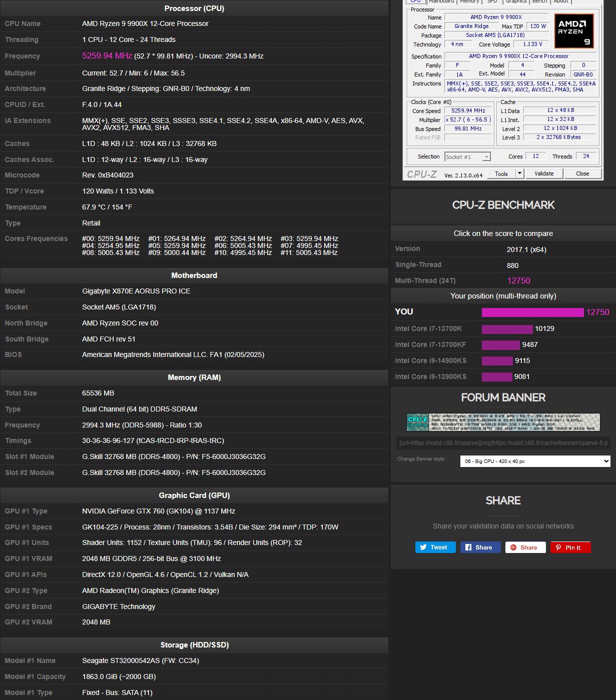
Task: Select GPU #2 Brand GIGABYTE Technology
Action: [119, 606]
